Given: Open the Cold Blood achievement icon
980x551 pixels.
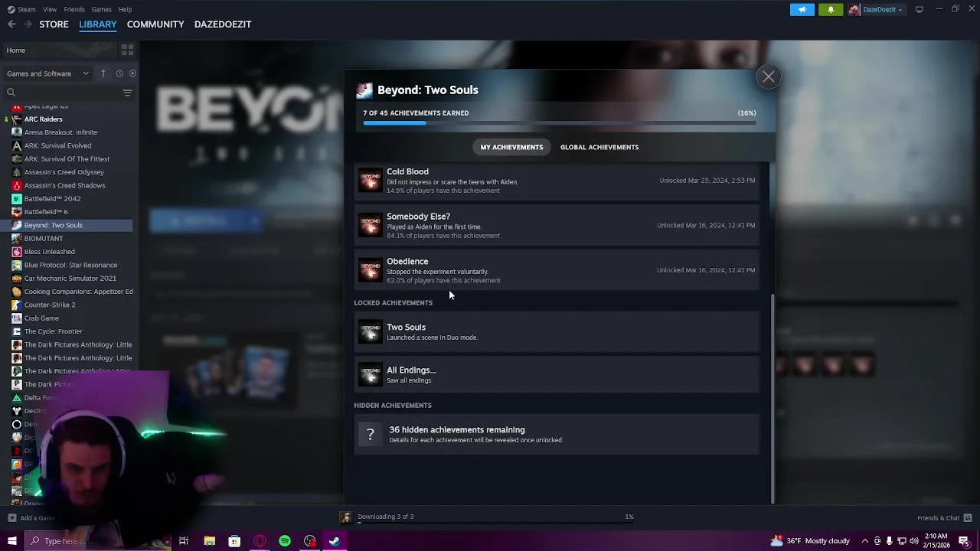Looking at the screenshot, I should (x=370, y=181).
